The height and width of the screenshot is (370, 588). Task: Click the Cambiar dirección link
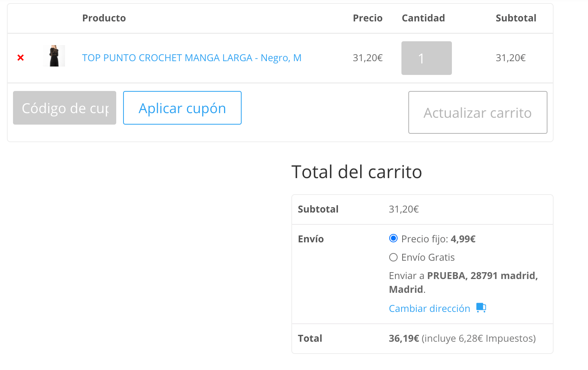coord(429,308)
